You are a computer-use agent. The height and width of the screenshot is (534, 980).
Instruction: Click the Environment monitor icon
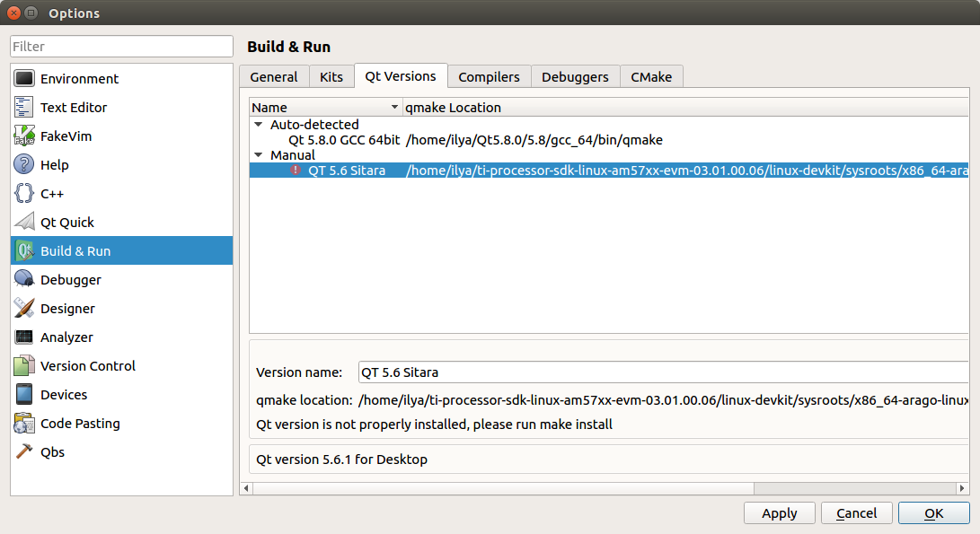24,79
